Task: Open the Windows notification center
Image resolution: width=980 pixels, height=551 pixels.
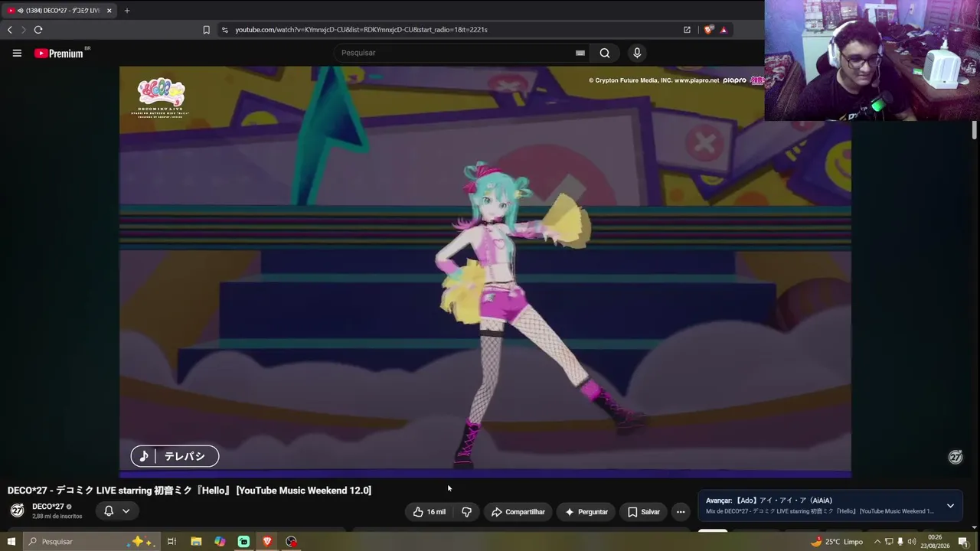Action: click(x=963, y=542)
